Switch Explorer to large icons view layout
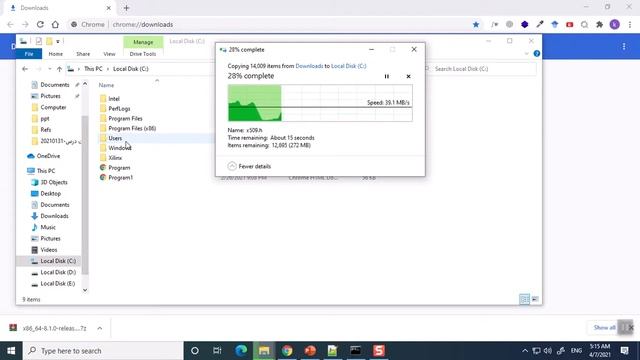Image resolution: width=640 pixels, height=360 pixels. [535, 299]
